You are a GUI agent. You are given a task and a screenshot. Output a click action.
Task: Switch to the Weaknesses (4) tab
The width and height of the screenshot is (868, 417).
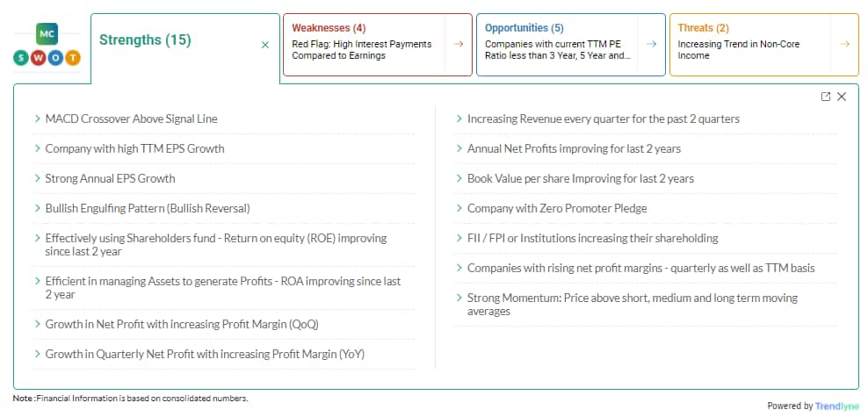(364, 44)
